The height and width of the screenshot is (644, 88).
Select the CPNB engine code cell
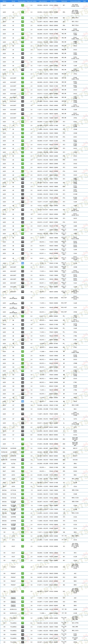pos(75,312)
